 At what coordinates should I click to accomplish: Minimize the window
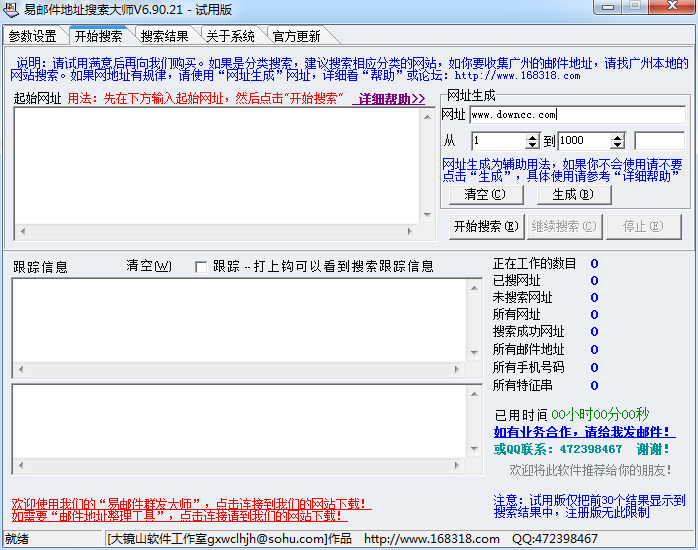[x=608, y=7]
